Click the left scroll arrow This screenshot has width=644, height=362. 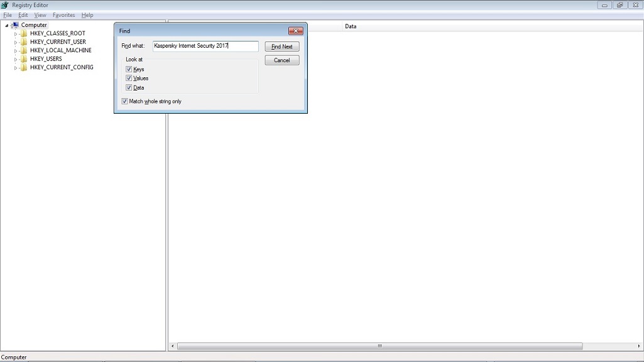click(173, 346)
